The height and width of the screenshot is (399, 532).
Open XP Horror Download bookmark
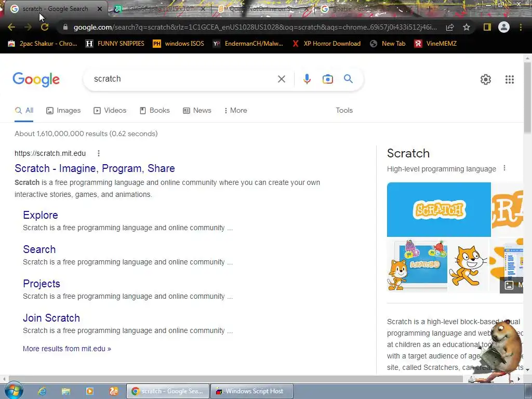tap(326, 44)
